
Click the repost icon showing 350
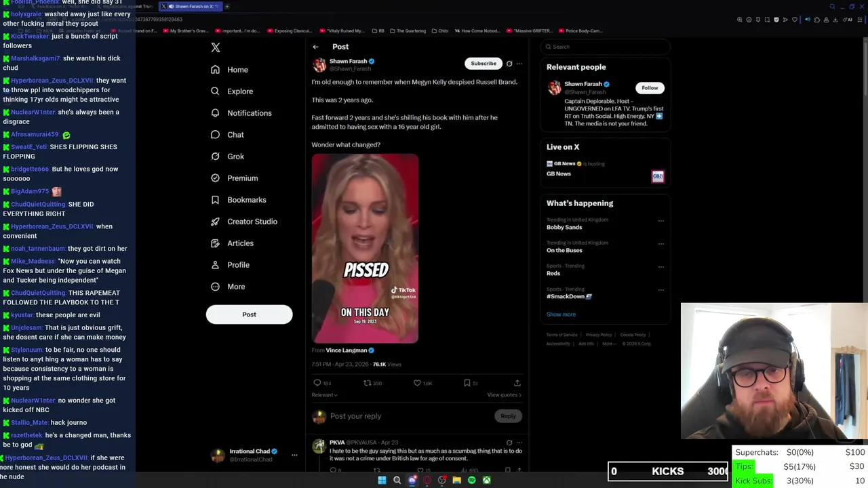pyautogui.click(x=367, y=383)
